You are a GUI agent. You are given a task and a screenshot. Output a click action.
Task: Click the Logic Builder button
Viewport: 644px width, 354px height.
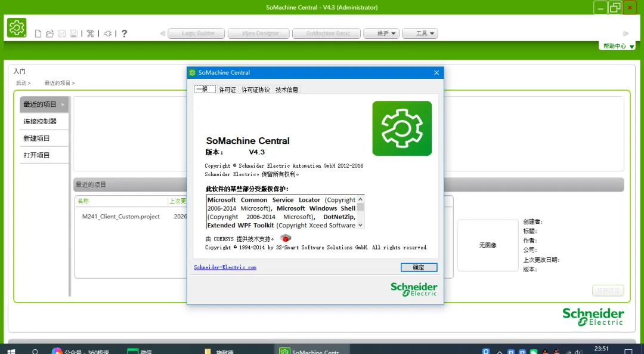[x=196, y=33]
